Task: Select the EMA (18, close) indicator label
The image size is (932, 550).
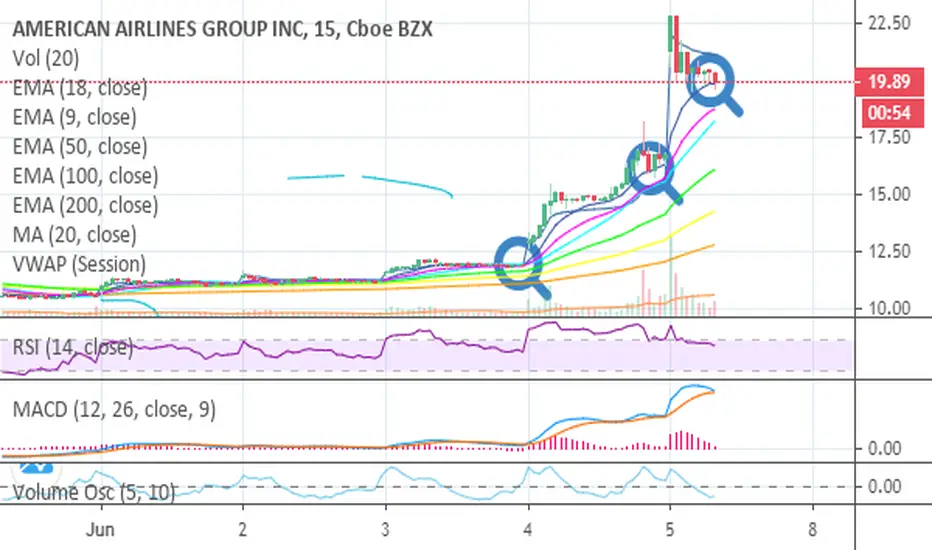Action: 80,88
